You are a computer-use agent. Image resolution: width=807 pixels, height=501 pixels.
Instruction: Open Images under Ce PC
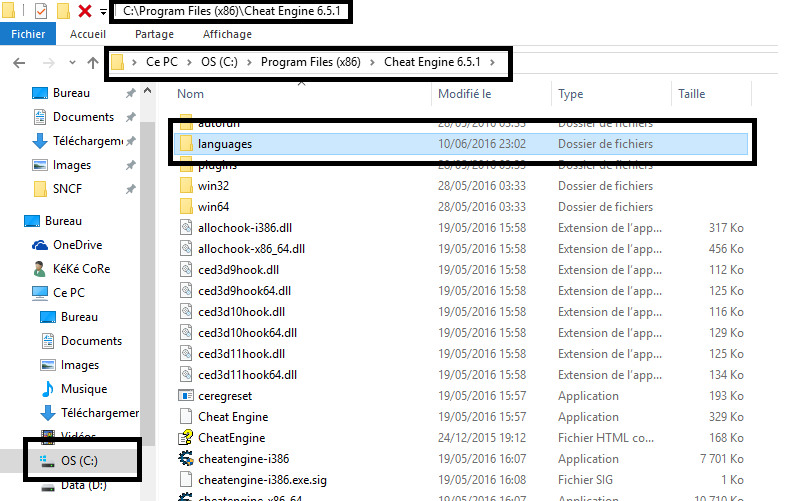point(80,365)
